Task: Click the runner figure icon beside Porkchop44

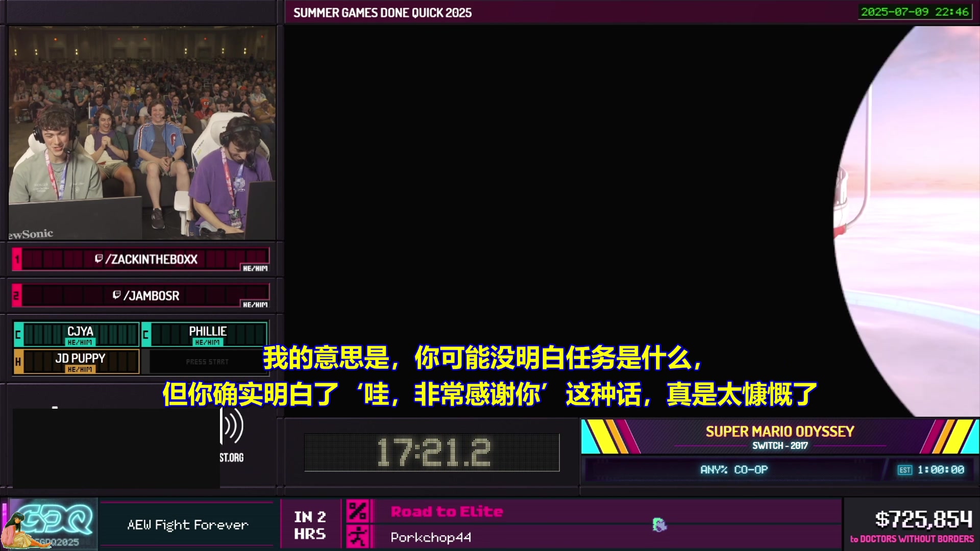Action: (x=357, y=537)
